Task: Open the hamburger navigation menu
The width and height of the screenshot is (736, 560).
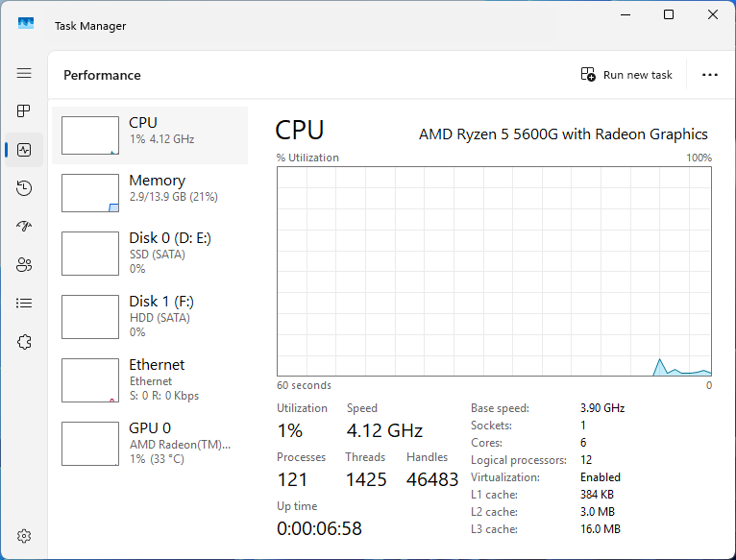Action: (24, 73)
